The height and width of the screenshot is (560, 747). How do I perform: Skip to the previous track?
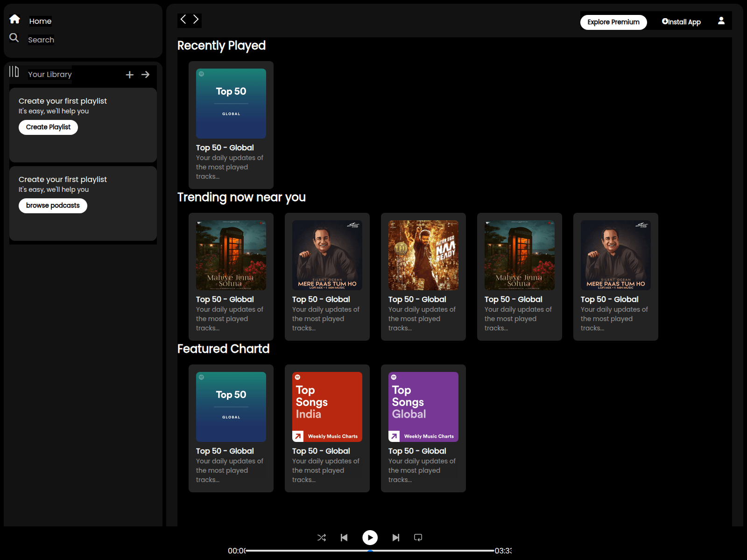(344, 538)
